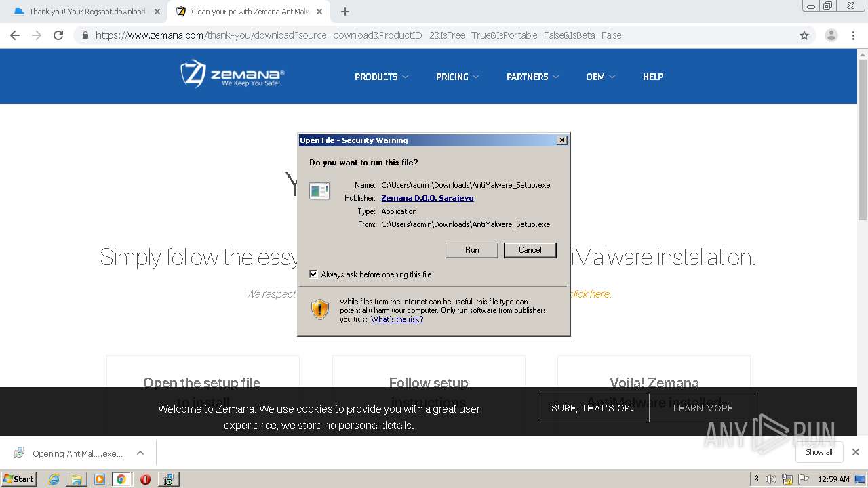Select the installer taskbar icon

[168, 479]
